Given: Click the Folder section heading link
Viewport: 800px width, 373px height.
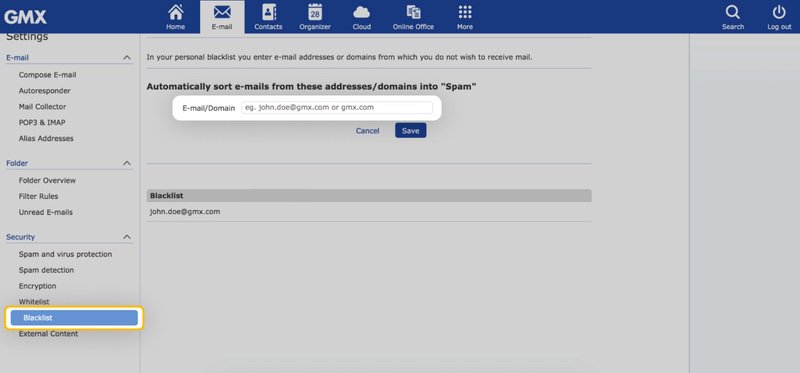Looking at the screenshot, I should coord(17,163).
